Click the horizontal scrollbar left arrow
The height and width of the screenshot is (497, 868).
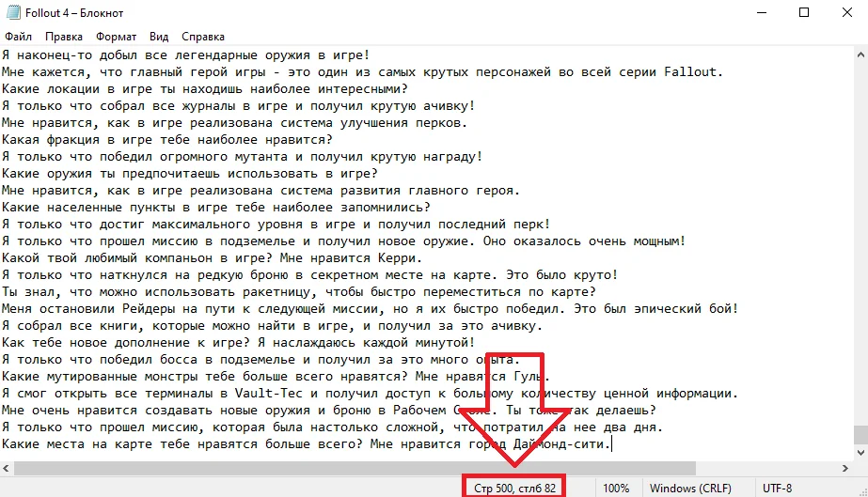pyautogui.click(x=6, y=468)
